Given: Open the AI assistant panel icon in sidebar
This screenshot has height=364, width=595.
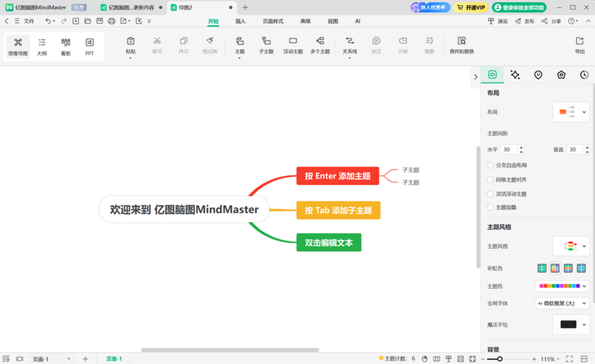Looking at the screenshot, I should [x=515, y=75].
